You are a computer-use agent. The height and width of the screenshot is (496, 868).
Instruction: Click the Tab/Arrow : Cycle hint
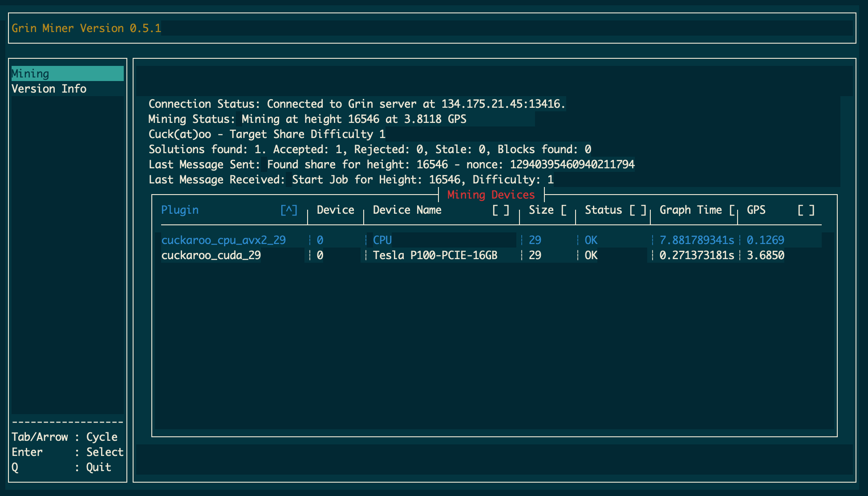(x=65, y=437)
